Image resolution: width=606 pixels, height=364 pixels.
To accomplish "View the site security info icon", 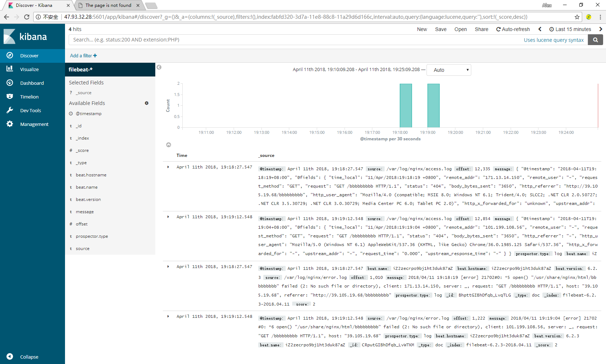I will click(38, 17).
